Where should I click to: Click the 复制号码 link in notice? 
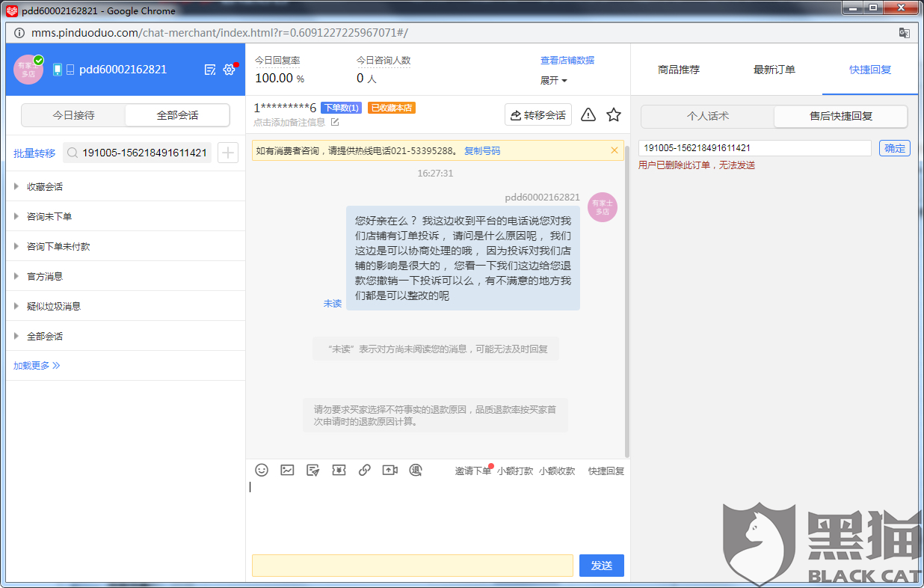click(482, 150)
